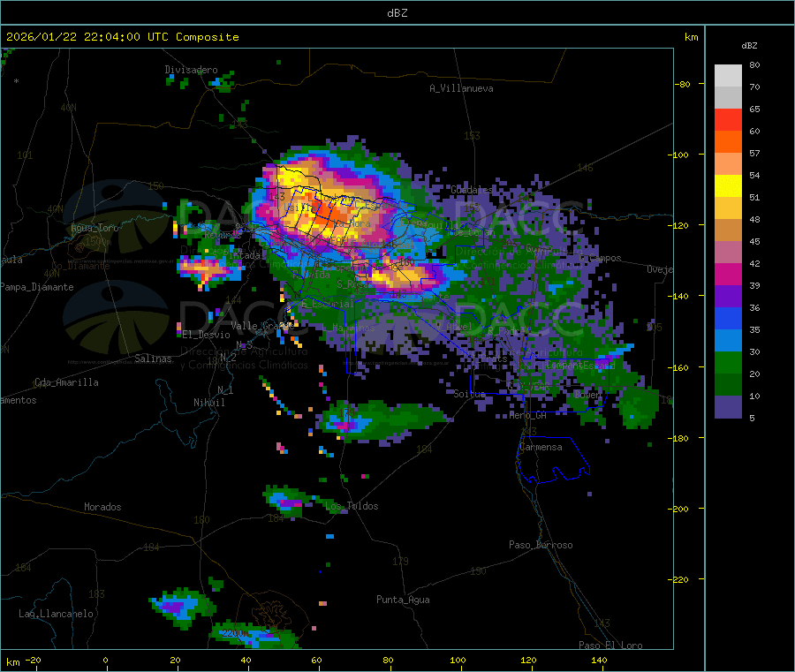Click the tan 45-48 dBZ legend swatch
795x672 pixels.
click(728, 230)
